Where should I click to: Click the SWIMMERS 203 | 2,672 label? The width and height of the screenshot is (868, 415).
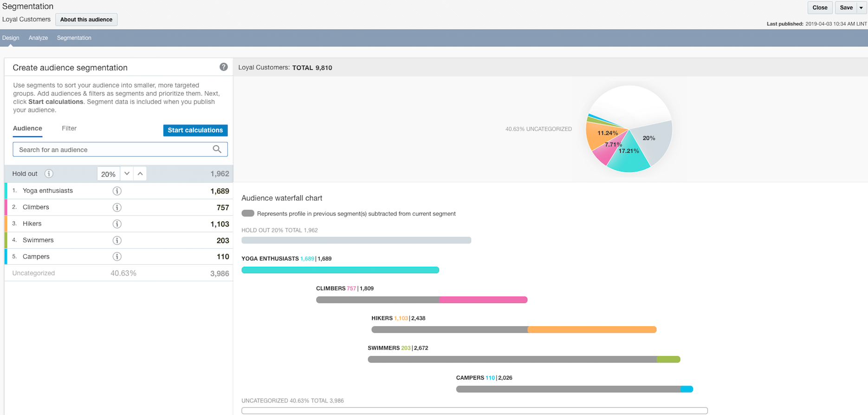(x=398, y=348)
